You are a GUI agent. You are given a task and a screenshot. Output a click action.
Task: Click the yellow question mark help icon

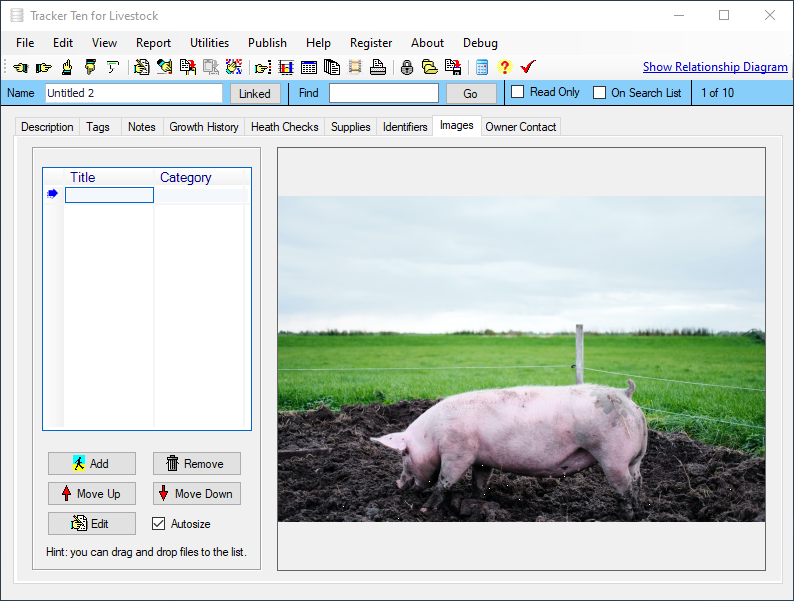[x=505, y=67]
